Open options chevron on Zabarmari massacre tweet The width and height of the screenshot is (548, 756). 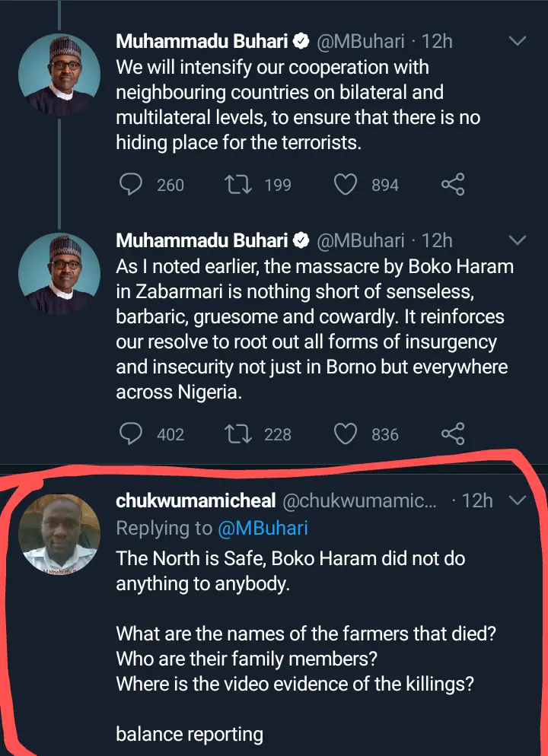click(x=517, y=240)
